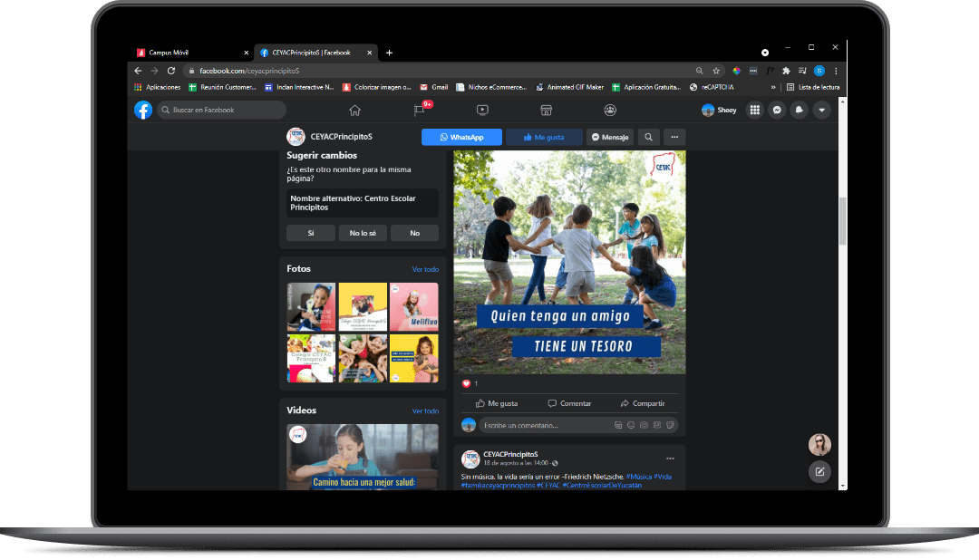Open the Quien tenga un amigo post image

click(569, 262)
